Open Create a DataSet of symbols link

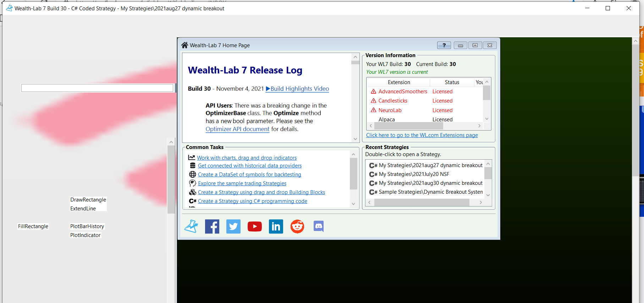249,174
